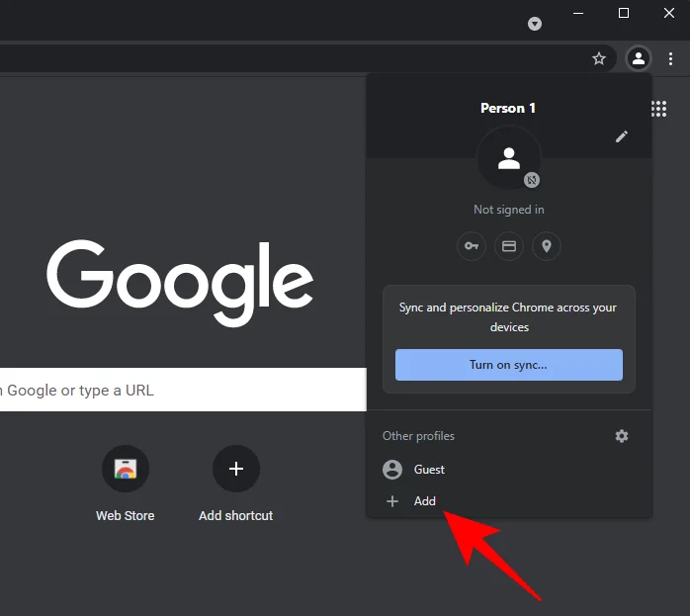The height and width of the screenshot is (616, 690).
Task: Edit Person 1 profile with pencil icon
Action: (622, 136)
